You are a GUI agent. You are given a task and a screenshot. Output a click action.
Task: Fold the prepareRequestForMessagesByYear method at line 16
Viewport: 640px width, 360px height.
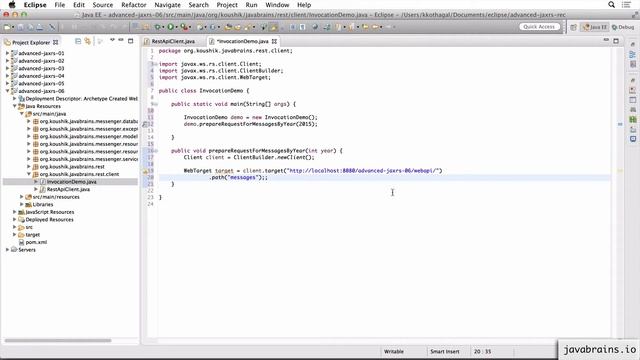point(155,151)
